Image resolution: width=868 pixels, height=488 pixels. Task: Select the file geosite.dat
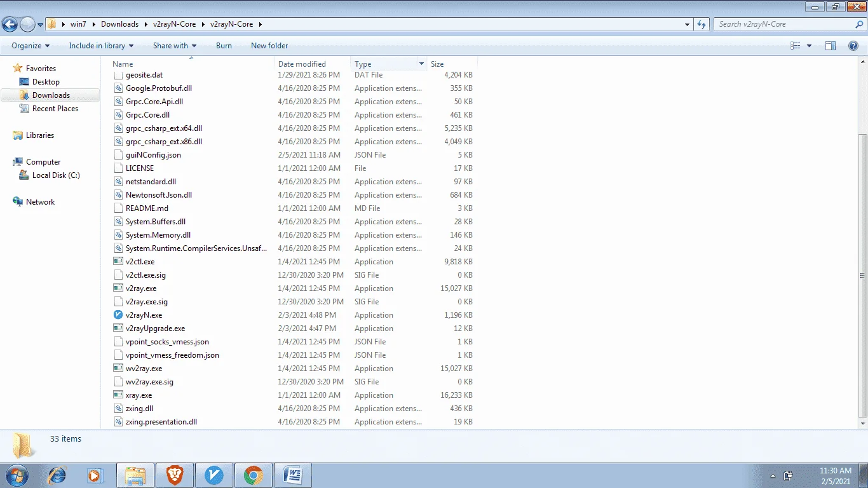coord(144,75)
